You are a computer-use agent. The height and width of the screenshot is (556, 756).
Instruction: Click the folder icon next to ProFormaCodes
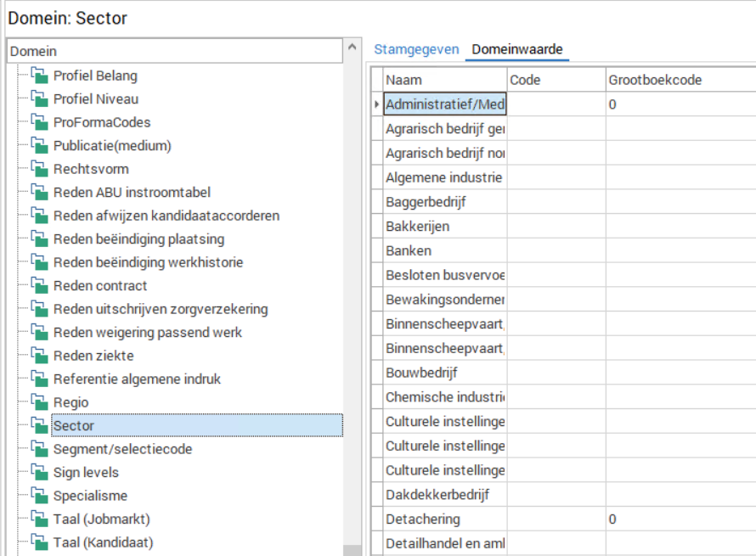click(x=39, y=122)
